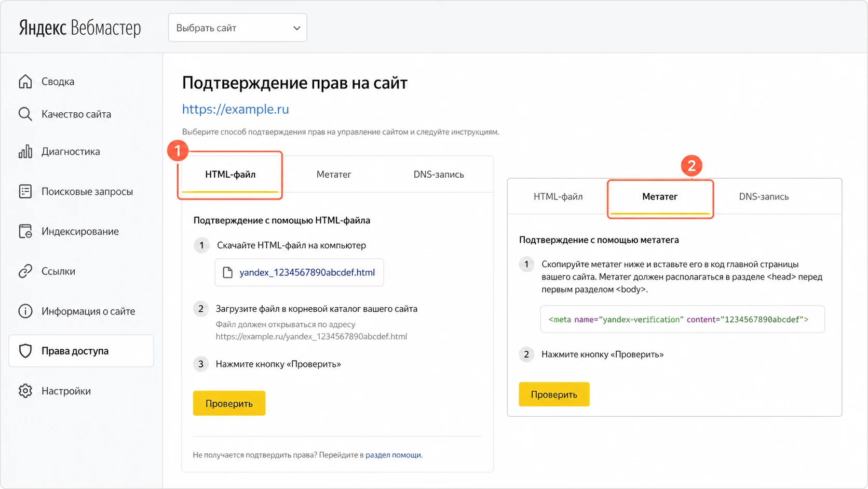Click the Подтверждение прав на сайт title
This screenshot has width=868, height=489.
click(x=295, y=83)
